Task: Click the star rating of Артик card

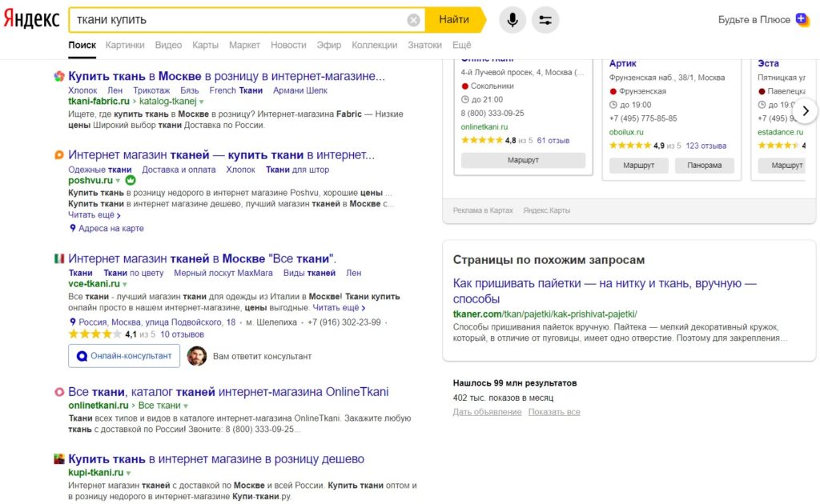Action: [630, 146]
